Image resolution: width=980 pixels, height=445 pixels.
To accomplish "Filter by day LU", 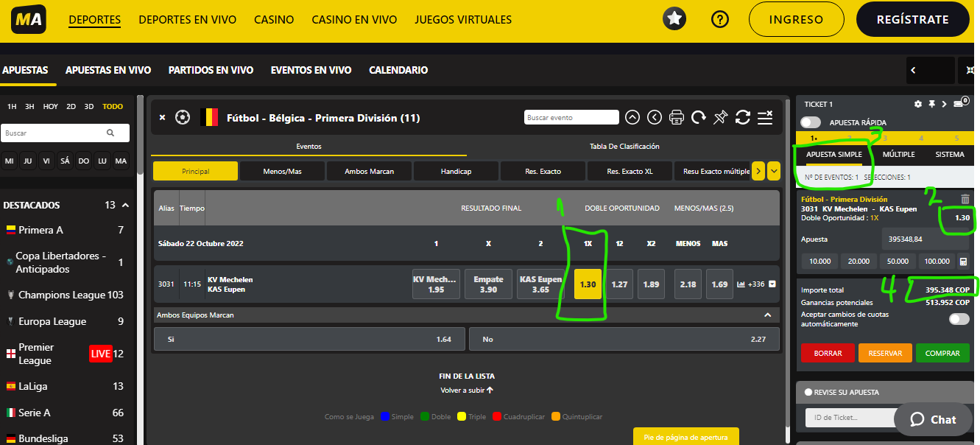I will 102,161.
